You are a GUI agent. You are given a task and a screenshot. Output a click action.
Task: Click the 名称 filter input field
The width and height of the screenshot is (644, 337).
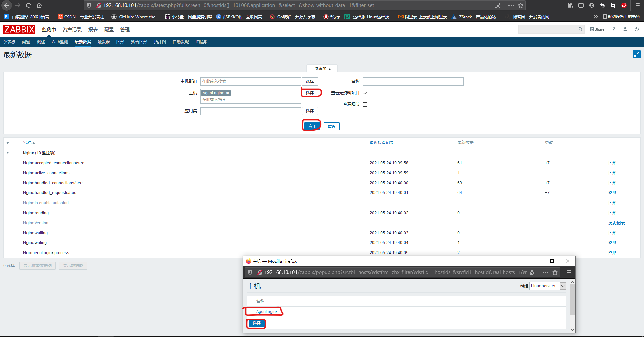click(x=413, y=81)
